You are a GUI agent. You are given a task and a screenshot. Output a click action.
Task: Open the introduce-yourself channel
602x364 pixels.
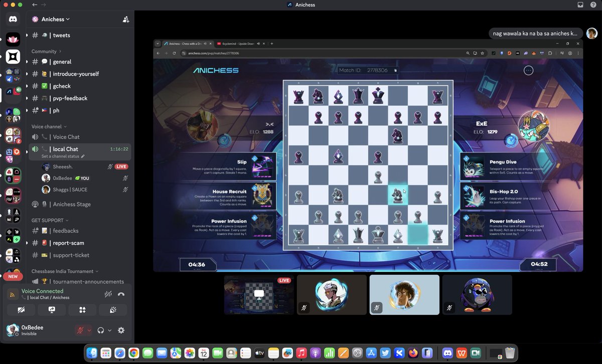click(80, 74)
